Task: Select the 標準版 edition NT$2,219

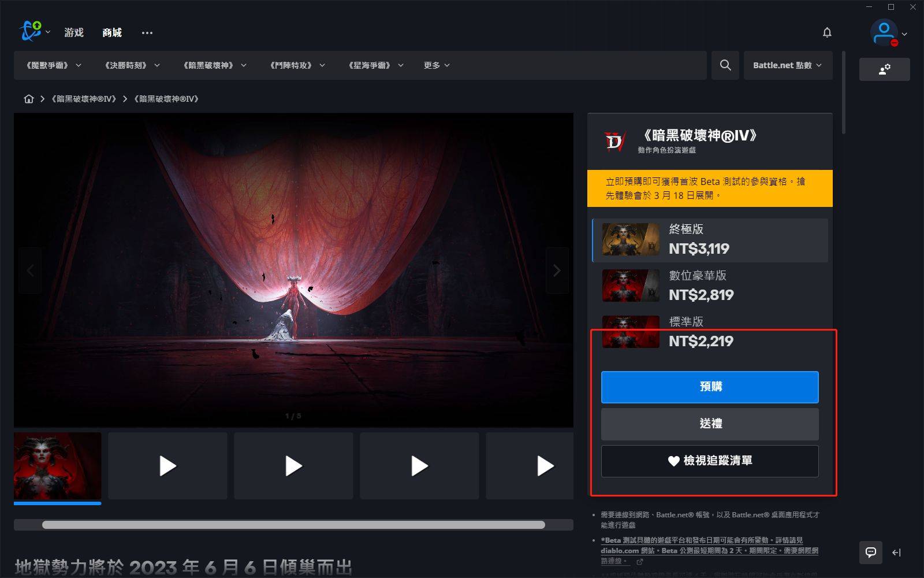Action: (710, 332)
